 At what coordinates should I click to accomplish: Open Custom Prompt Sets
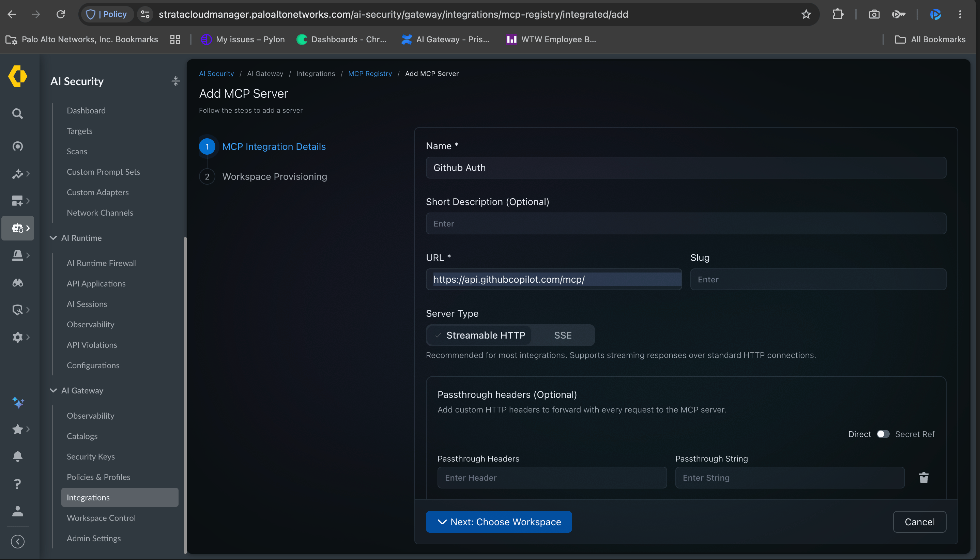(104, 172)
